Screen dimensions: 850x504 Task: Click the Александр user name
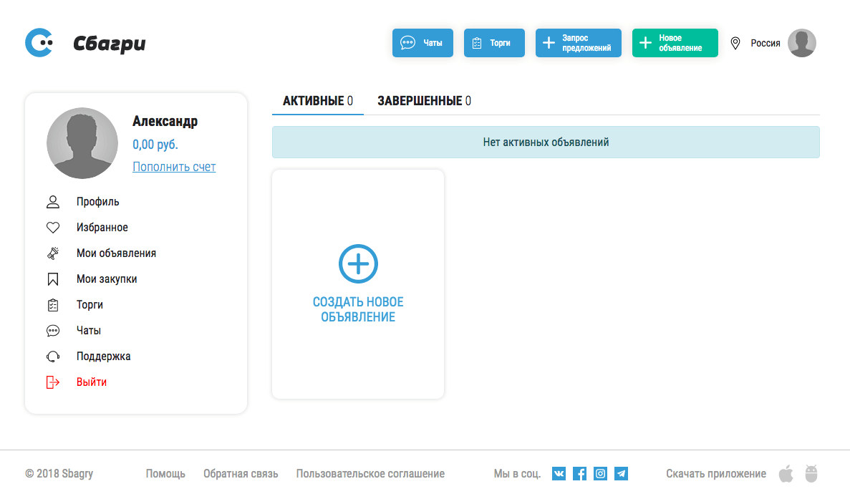coord(165,122)
